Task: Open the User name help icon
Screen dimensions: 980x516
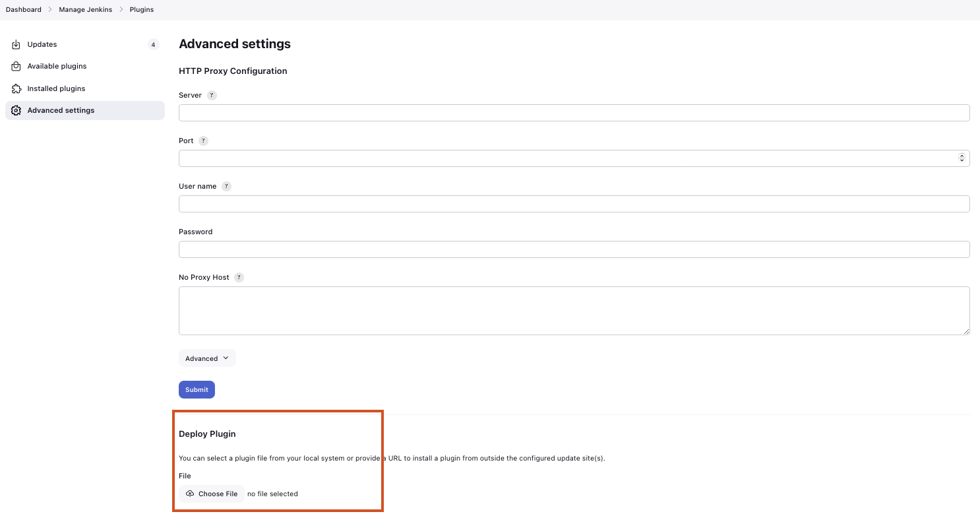Action: point(226,186)
